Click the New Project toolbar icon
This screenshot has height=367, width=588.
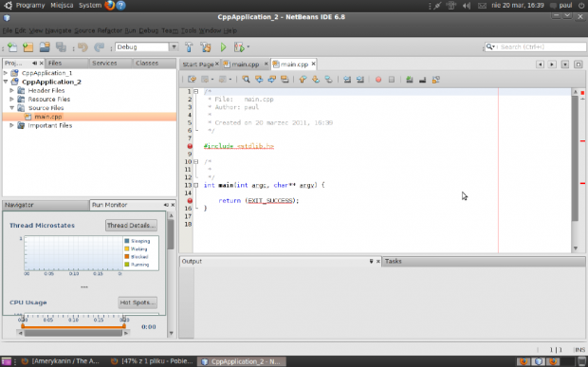pos(28,47)
